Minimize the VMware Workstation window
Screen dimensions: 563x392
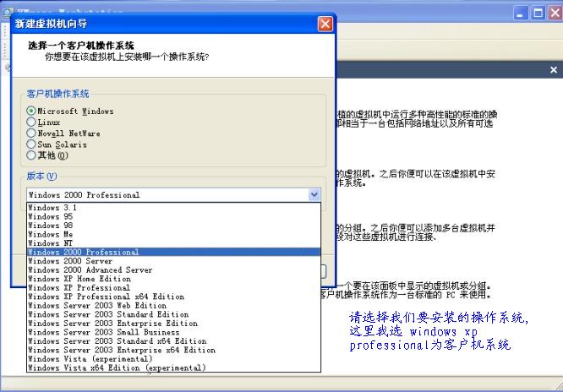pyautogui.click(x=519, y=13)
